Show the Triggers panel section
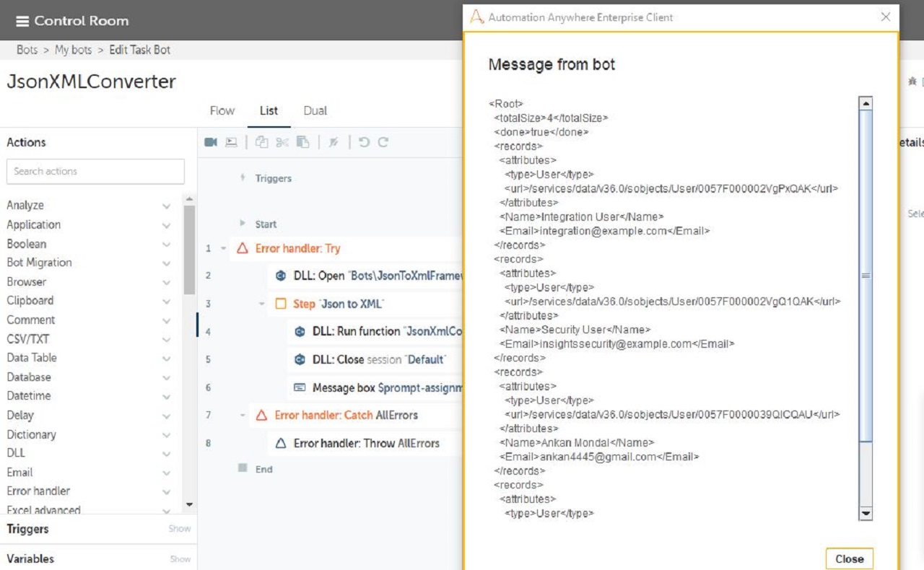 180,529
